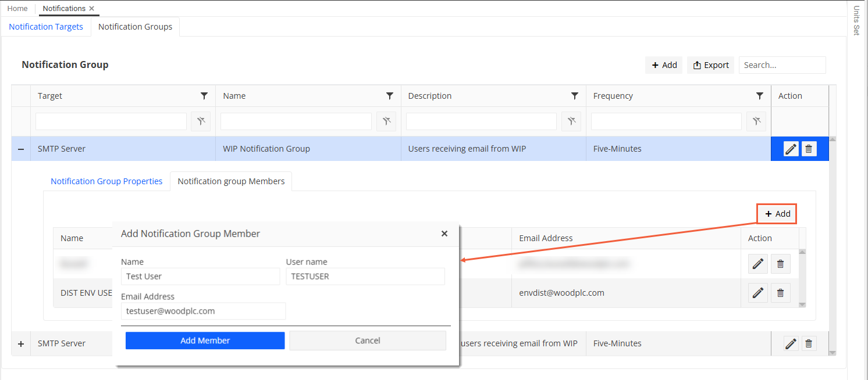868x380 pixels.
Task: Focus the Search field
Action: (782, 65)
